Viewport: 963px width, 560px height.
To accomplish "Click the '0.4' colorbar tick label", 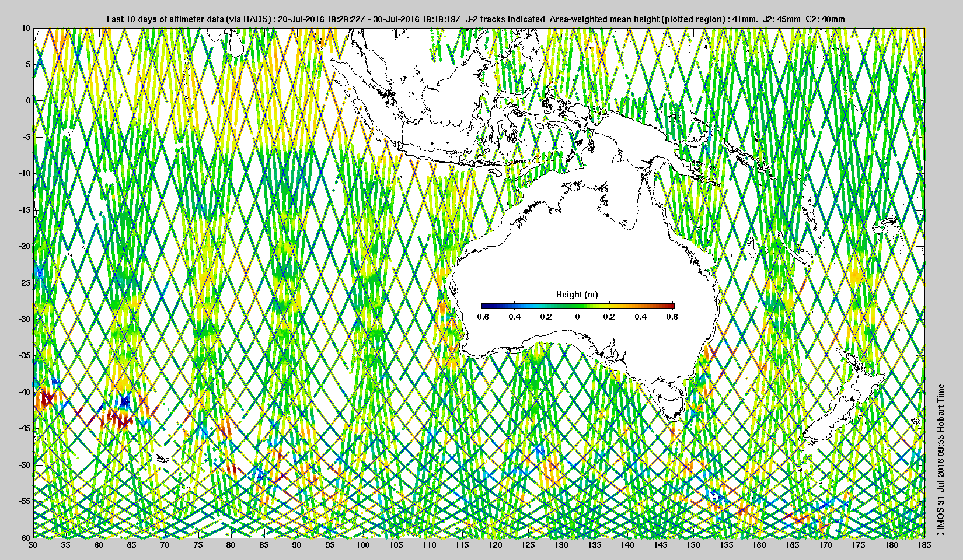I will coord(641,317).
